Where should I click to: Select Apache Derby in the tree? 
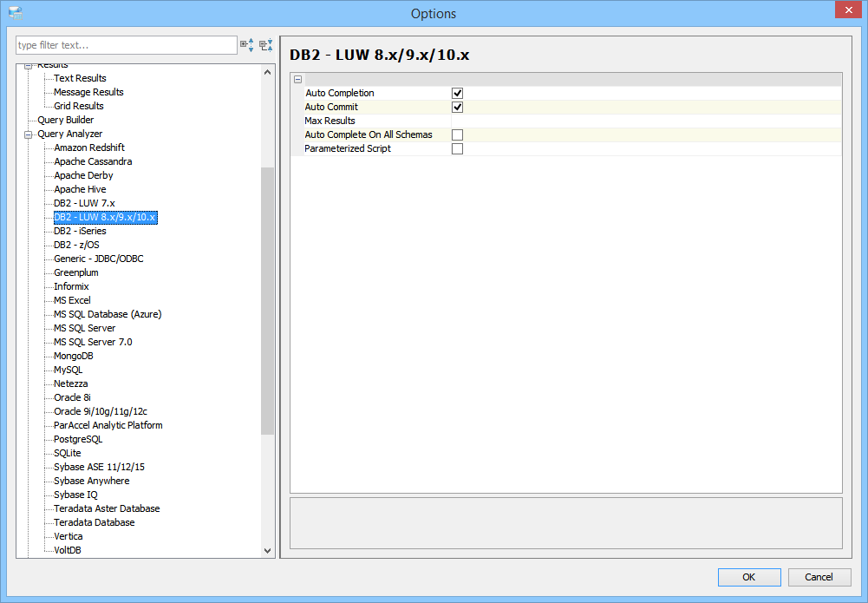click(x=83, y=175)
